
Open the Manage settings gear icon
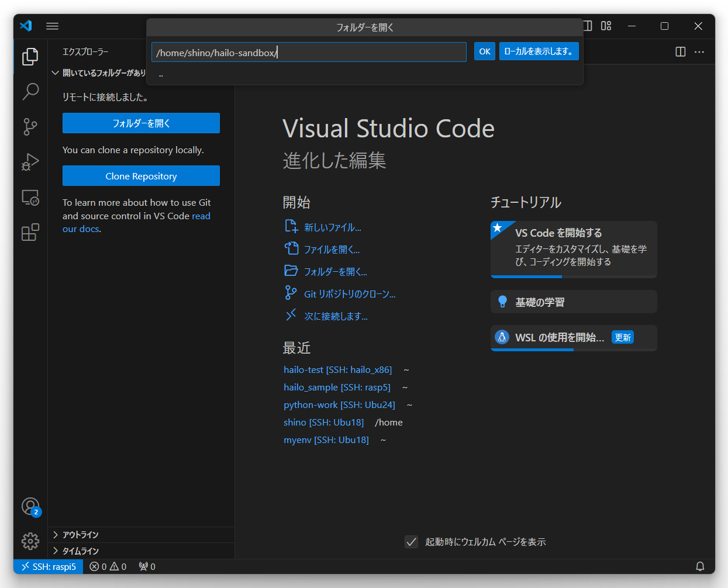(x=30, y=541)
